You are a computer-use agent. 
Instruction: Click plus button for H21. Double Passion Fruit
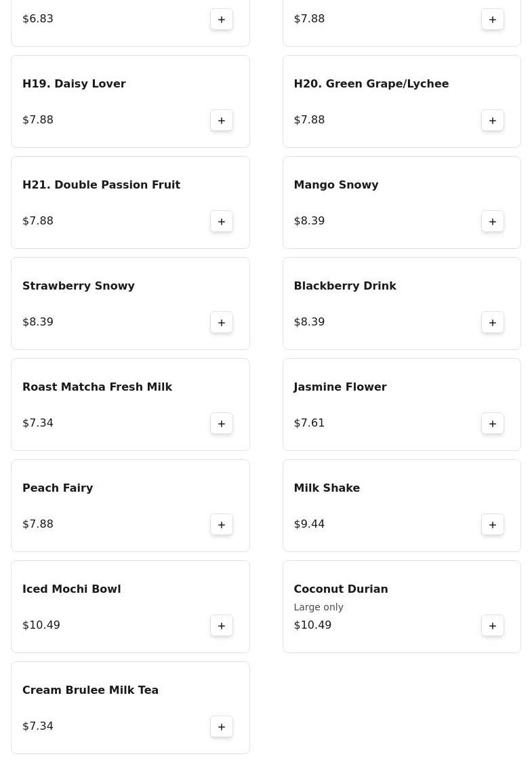coord(222,222)
